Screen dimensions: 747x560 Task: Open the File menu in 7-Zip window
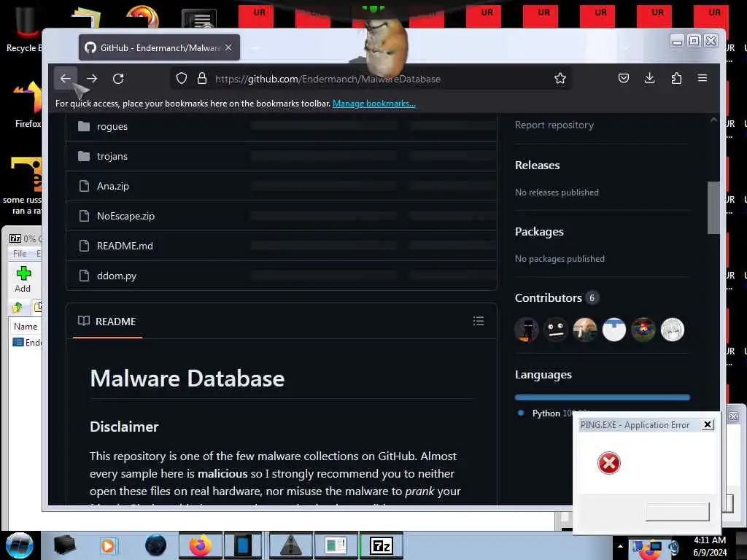point(20,253)
